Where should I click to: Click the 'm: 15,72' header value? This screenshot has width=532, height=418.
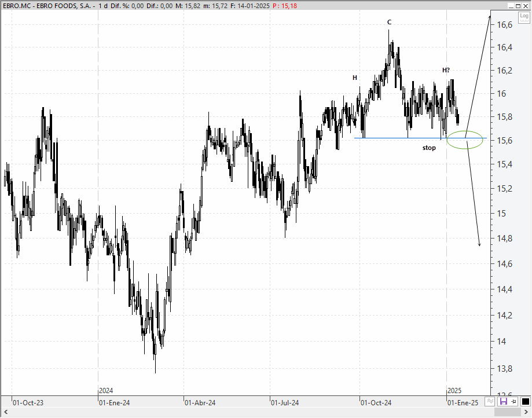[x=215, y=6]
